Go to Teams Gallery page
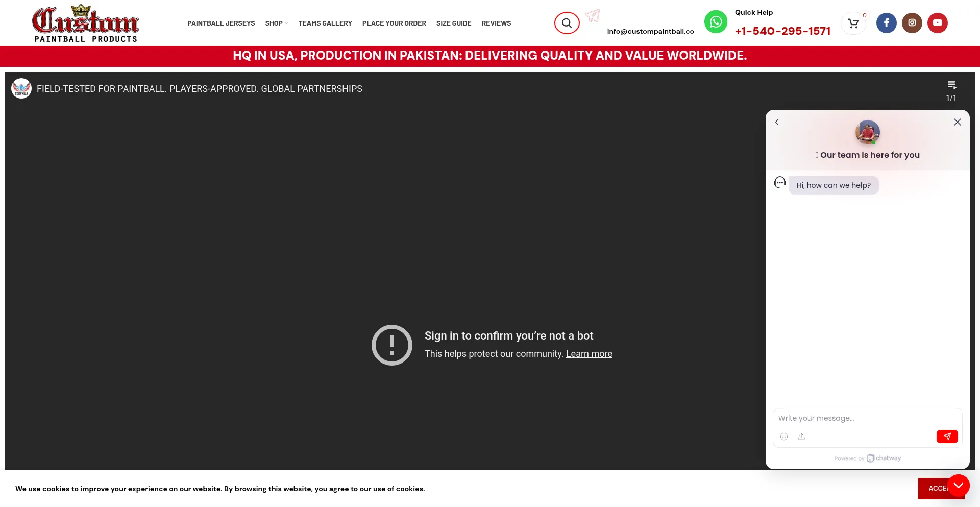This screenshot has width=980, height=507. click(x=325, y=23)
